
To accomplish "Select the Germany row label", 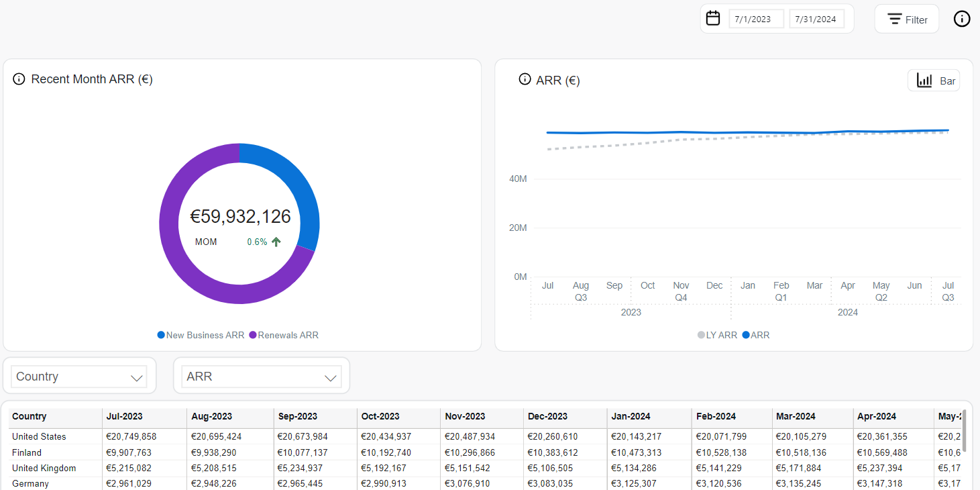I will pyautogui.click(x=30, y=483).
